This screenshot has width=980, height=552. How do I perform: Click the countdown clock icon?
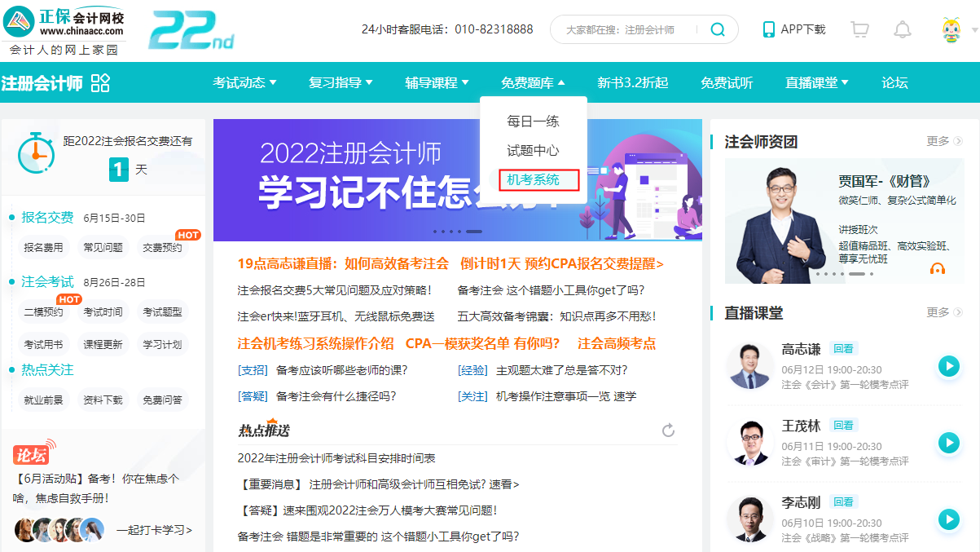pyautogui.click(x=36, y=152)
